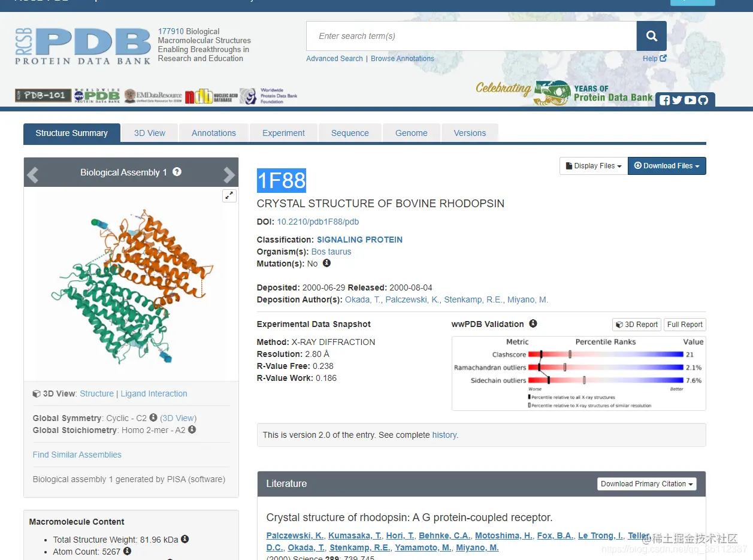Switch to the Sequence tab
The width and height of the screenshot is (753, 560).
(350, 133)
